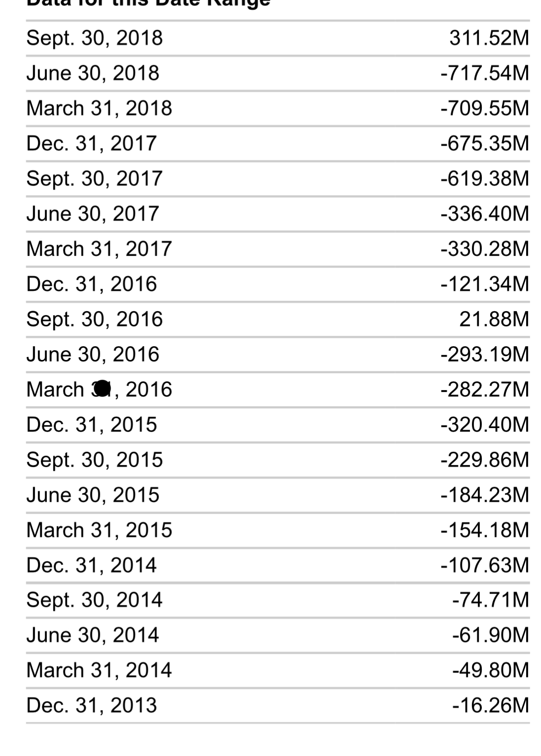
Task: Select the Sept. 30, 2018 date row
Action: [x=278, y=38]
